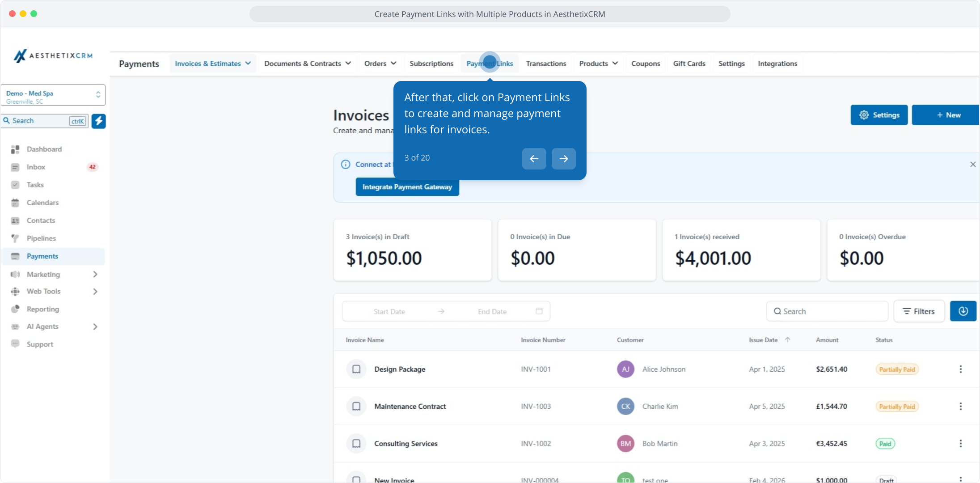The image size is (980, 483).
Task: Click the Pipelines funnel icon in sidebar
Action: (15, 238)
